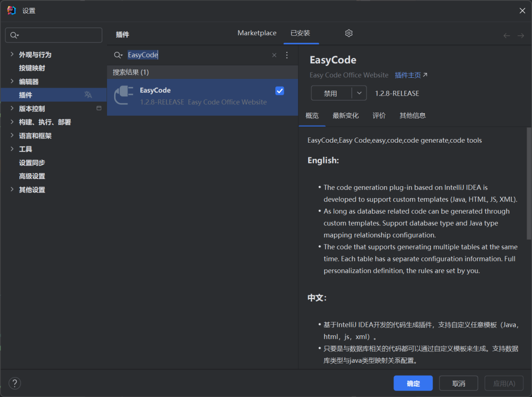Click the magnifier icon in the plugin search
The width and height of the screenshot is (532, 397).
pyautogui.click(x=118, y=55)
